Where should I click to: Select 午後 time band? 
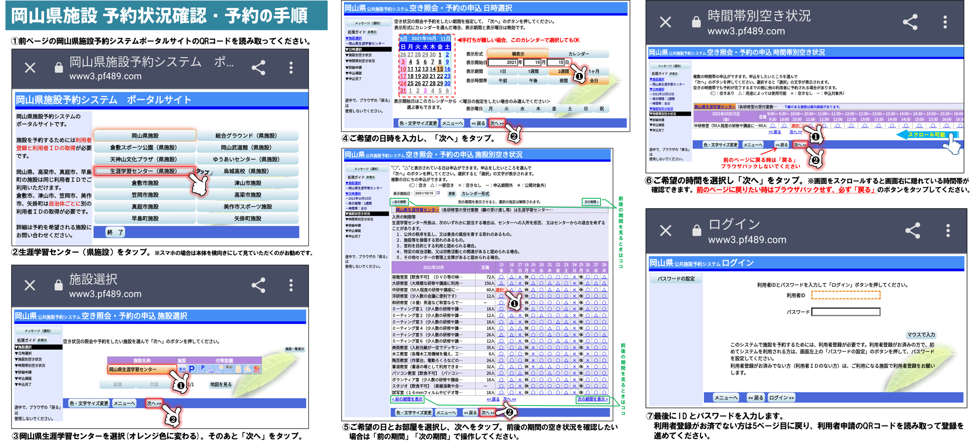pyautogui.click(x=533, y=81)
